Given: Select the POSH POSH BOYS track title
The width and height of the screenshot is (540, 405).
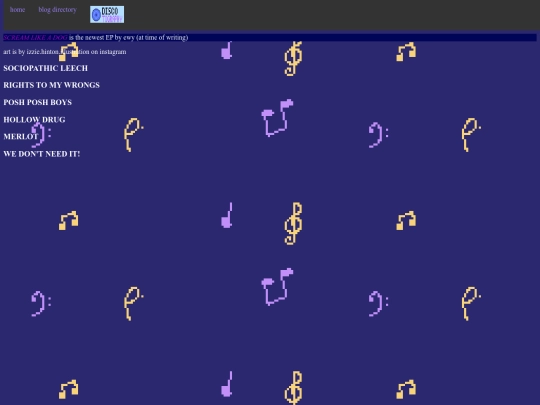Looking at the screenshot, I should point(38,102).
